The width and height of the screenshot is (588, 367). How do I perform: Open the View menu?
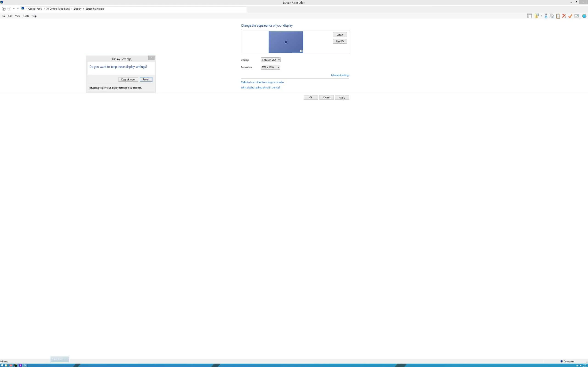click(x=17, y=16)
